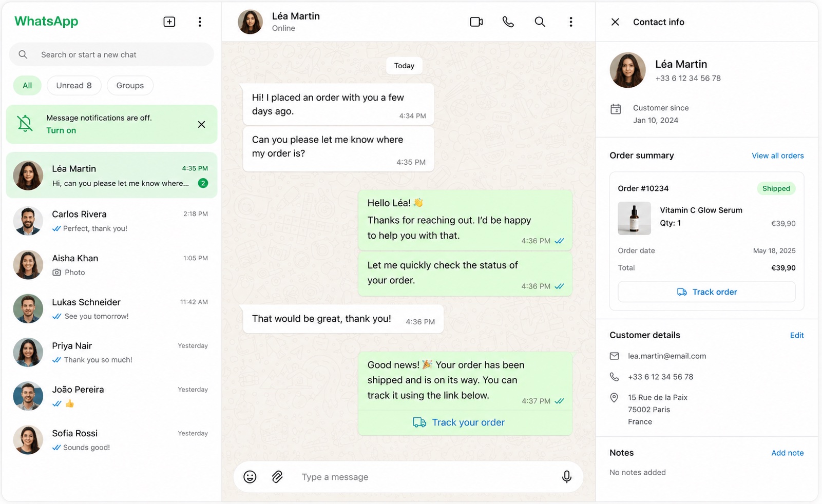
Task: Click Carlos Rivera's avatar
Action: click(x=28, y=221)
